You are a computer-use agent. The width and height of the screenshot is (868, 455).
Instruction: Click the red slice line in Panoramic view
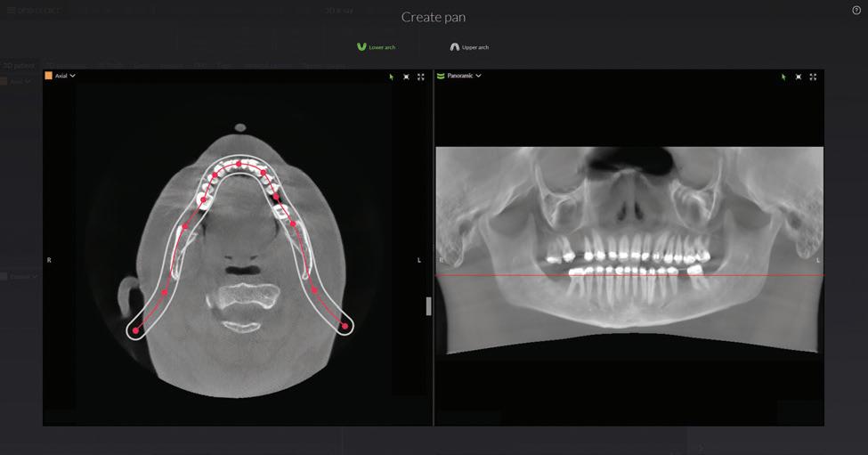coord(629,275)
